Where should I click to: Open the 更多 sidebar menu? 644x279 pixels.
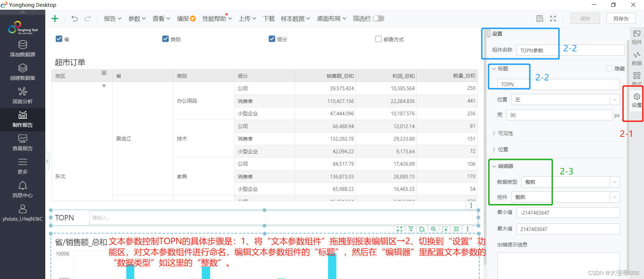[22, 166]
